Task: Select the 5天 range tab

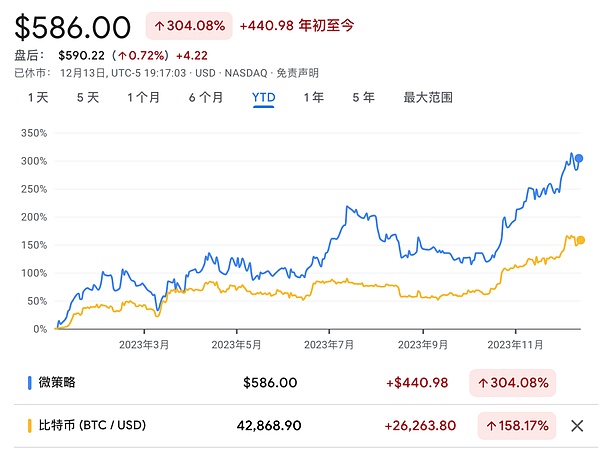Action: click(88, 97)
